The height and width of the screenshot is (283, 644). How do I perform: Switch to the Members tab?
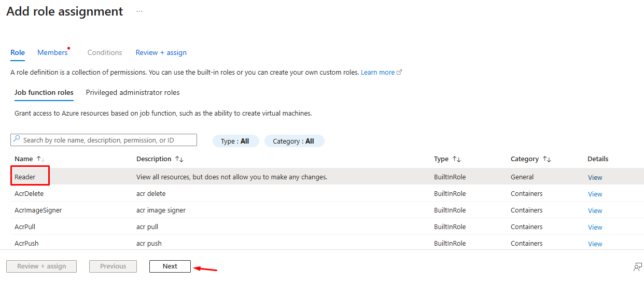(52, 52)
